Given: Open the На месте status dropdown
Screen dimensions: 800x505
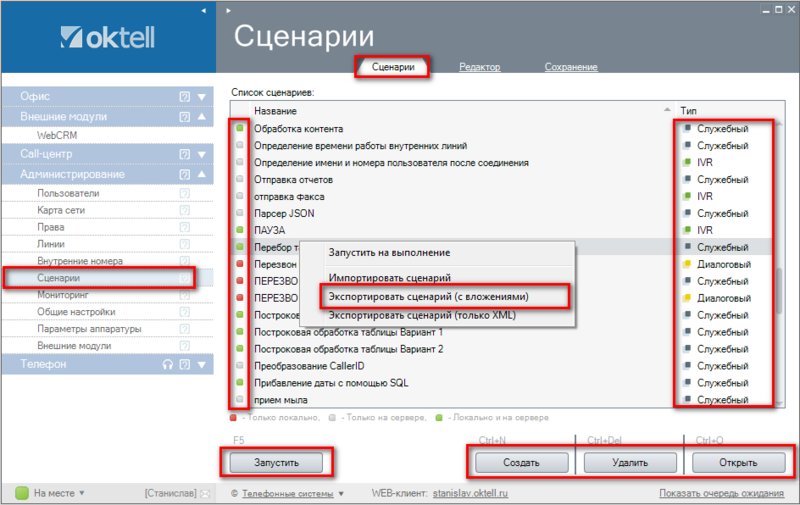Looking at the screenshot, I should point(82,493).
